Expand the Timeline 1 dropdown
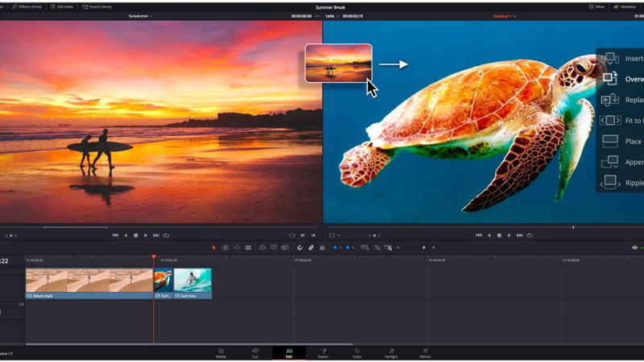 pyautogui.click(x=504, y=15)
